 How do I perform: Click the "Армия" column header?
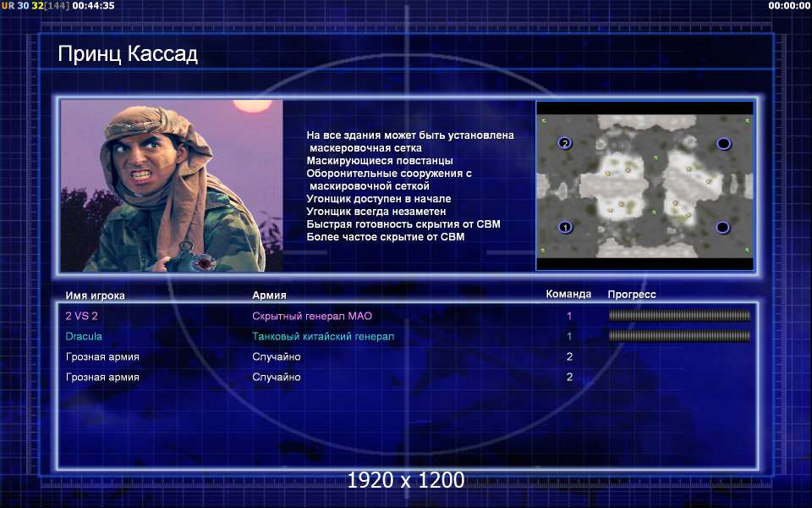[269, 295]
